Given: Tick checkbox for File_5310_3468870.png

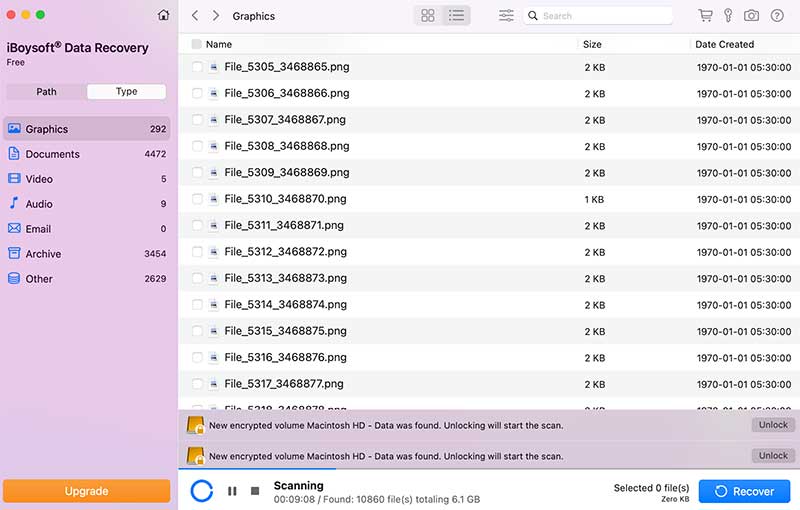Looking at the screenshot, I should (x=197, y=199).
